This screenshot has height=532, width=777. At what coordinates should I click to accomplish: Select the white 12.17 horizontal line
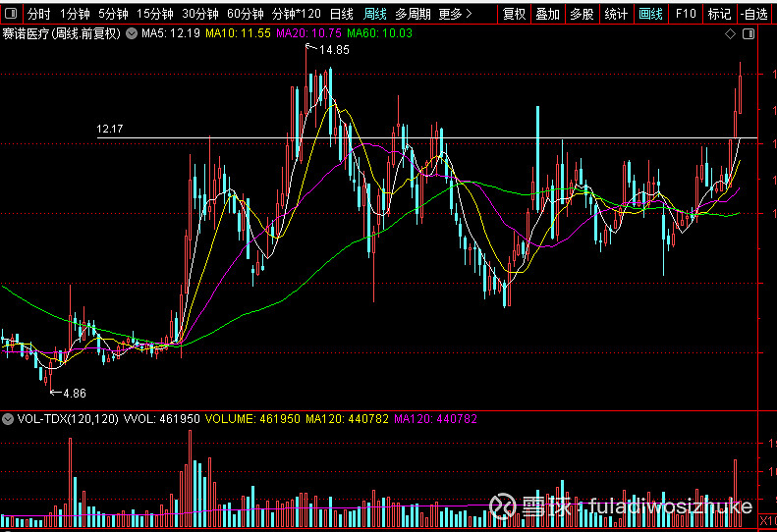coord(427,137)
